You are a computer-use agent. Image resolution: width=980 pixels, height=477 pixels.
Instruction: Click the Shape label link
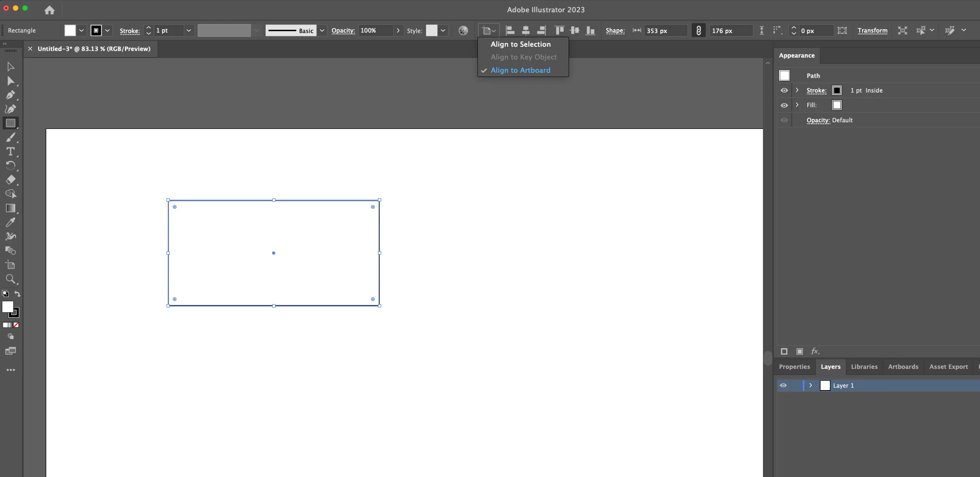(x=615, y=31)
